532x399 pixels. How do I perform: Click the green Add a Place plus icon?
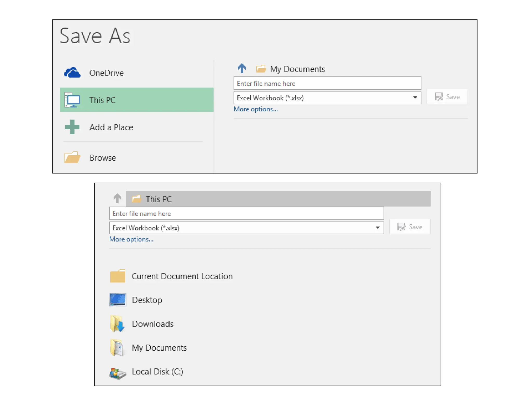tap(72, 127)
